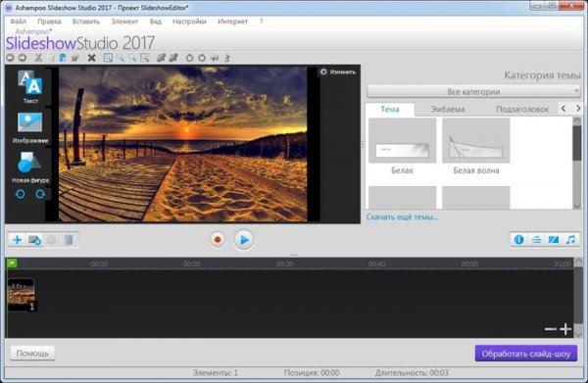Click the undo back-arrow toolbar icon
This screenshot has height=383, width=588.
10,58
